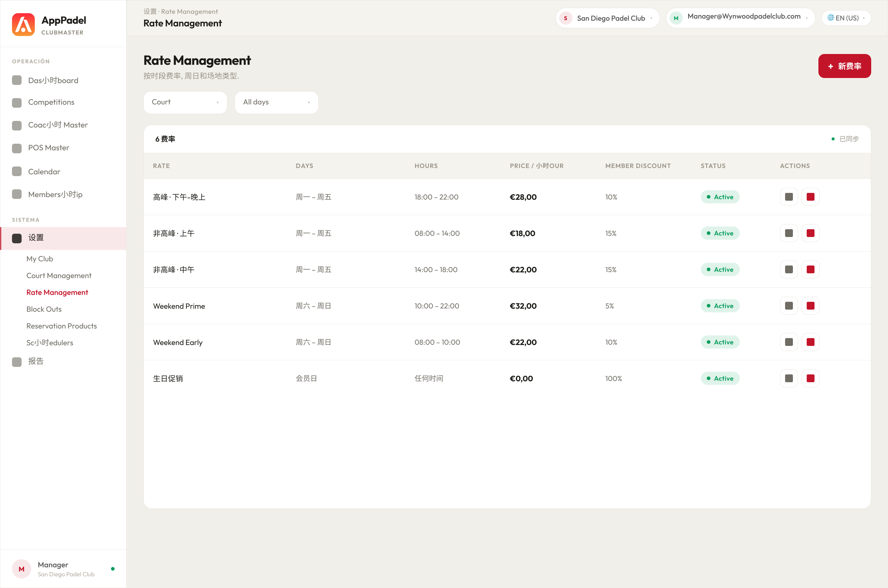Click the Das小时board sidebar icon
The height and width of the screenshot is (588, 888).
tap(17, 80)
